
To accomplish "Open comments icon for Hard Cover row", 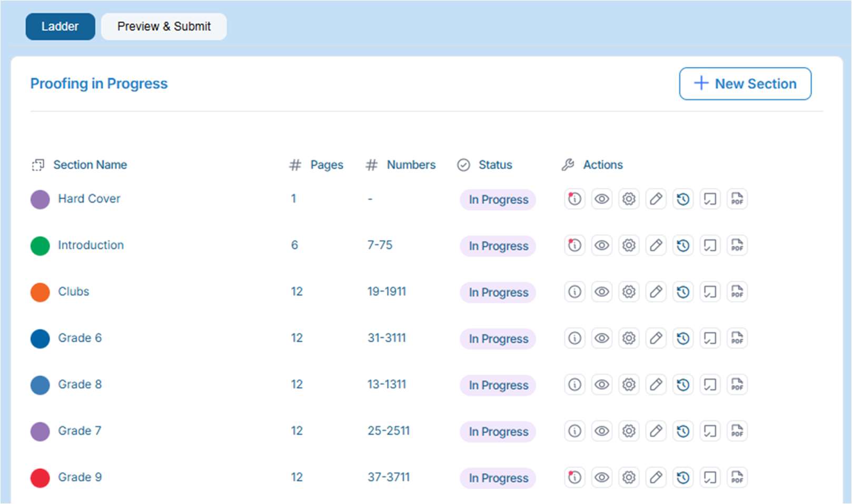I will 710,199.
